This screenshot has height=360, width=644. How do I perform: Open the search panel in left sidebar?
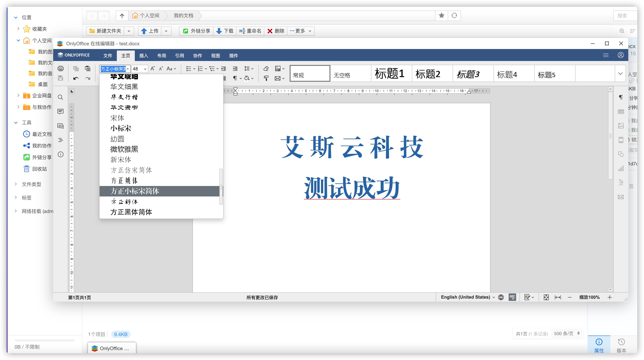tap(60, 97)
